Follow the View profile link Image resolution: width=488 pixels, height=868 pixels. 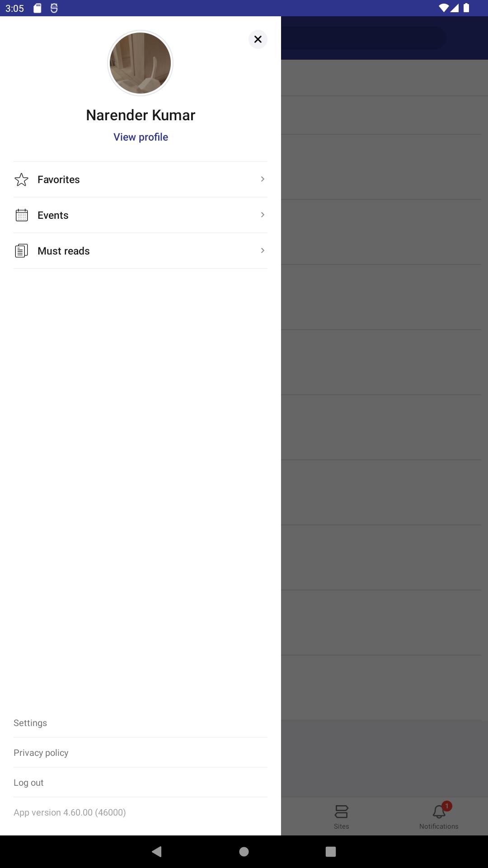(141, 137)
